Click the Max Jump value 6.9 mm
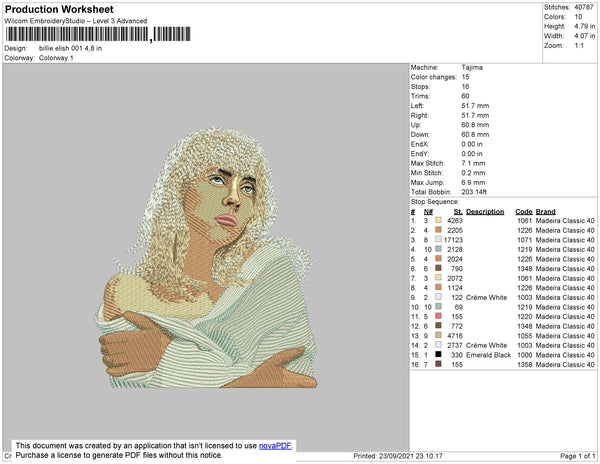This screenshot has width=600, height=464. [x=473, y=182]
